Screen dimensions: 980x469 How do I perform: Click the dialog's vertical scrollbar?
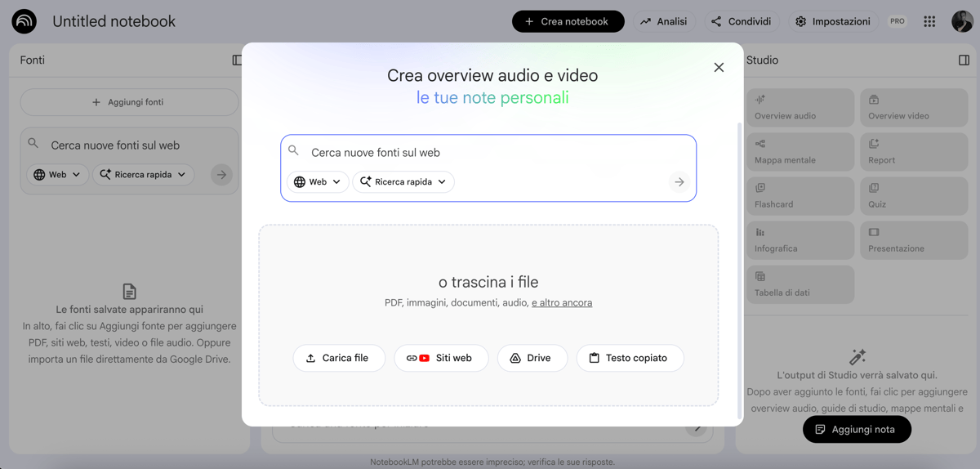[740, 270]
